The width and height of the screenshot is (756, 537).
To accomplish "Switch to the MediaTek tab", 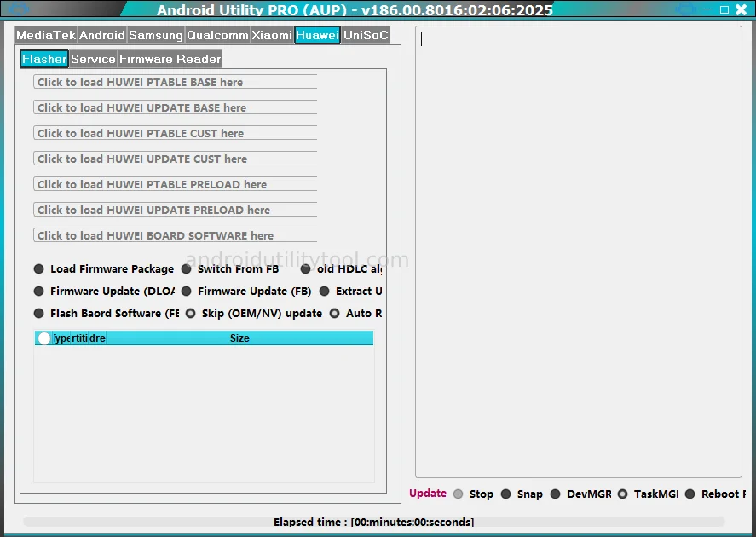I will (x=46, y=35).
